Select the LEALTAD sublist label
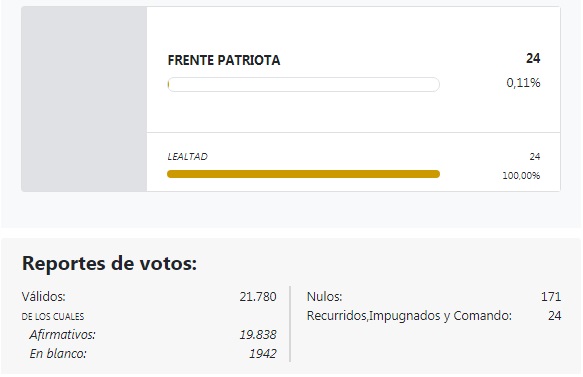 pyautogui.click(x=187, y=157)
